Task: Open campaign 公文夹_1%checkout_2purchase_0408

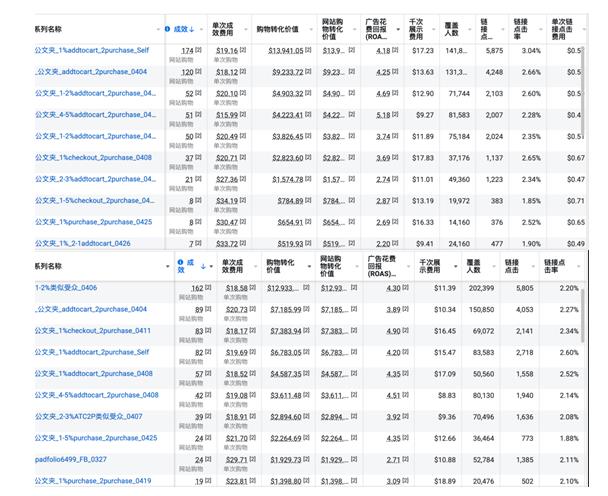Action: pos(93,157)
